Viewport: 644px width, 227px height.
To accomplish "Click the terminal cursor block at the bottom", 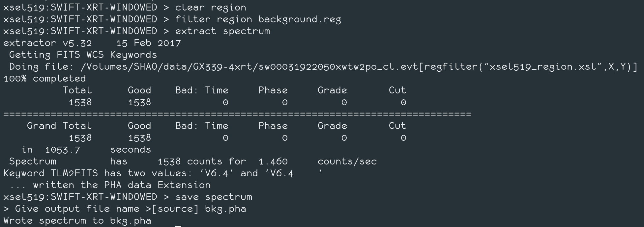I will (178, 226).
